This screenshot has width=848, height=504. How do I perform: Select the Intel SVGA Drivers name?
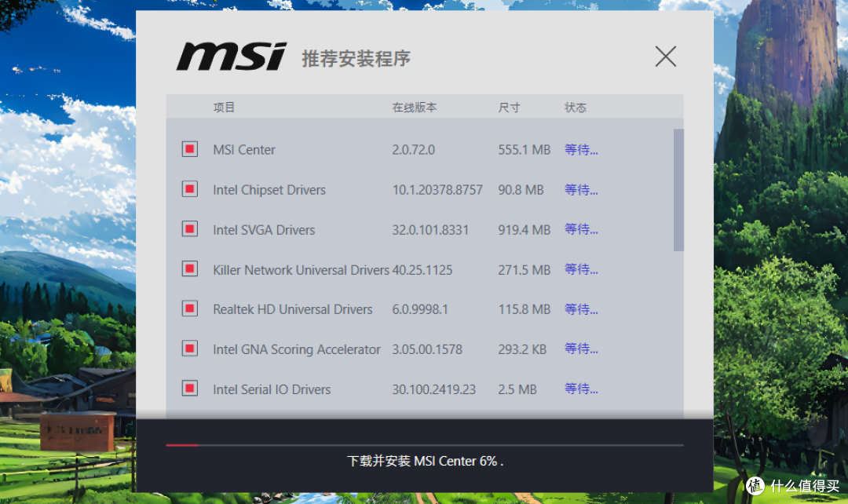coord(264,230)
